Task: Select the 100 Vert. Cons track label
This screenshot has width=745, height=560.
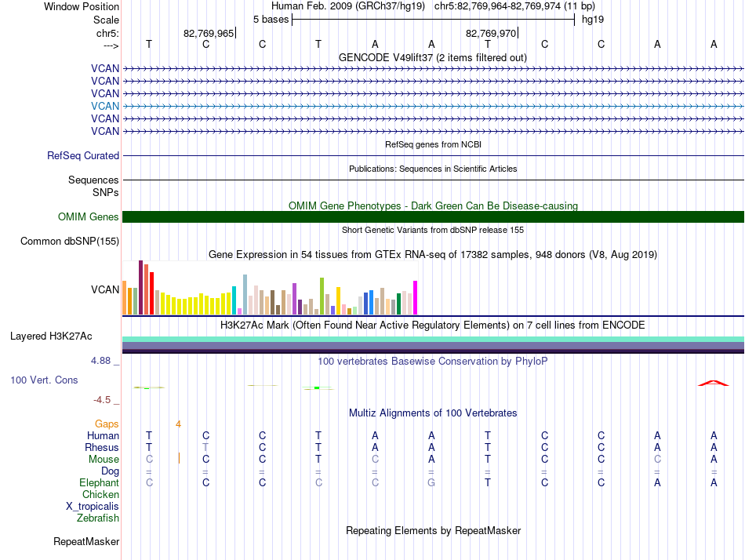Action: pos(44,380)
